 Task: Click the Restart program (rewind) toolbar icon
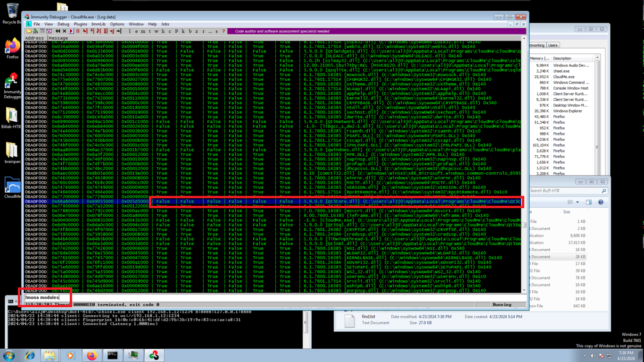tap(58, 31)
